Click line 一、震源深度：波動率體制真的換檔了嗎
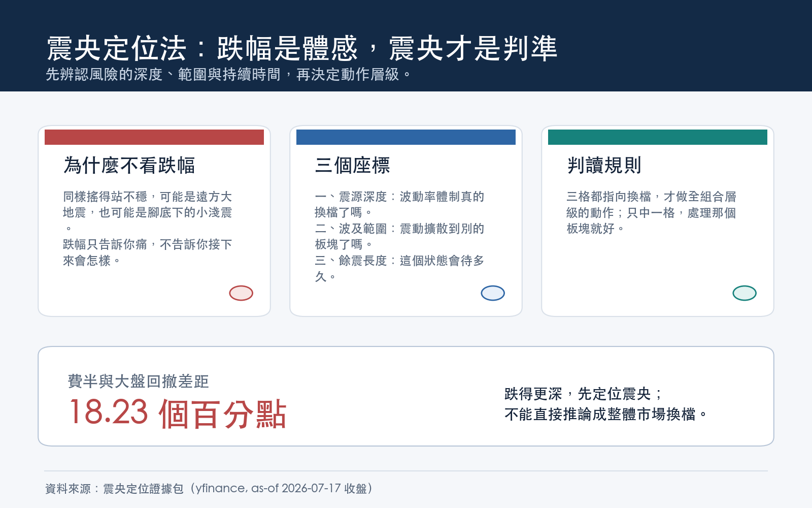 [x=399, y=204]
